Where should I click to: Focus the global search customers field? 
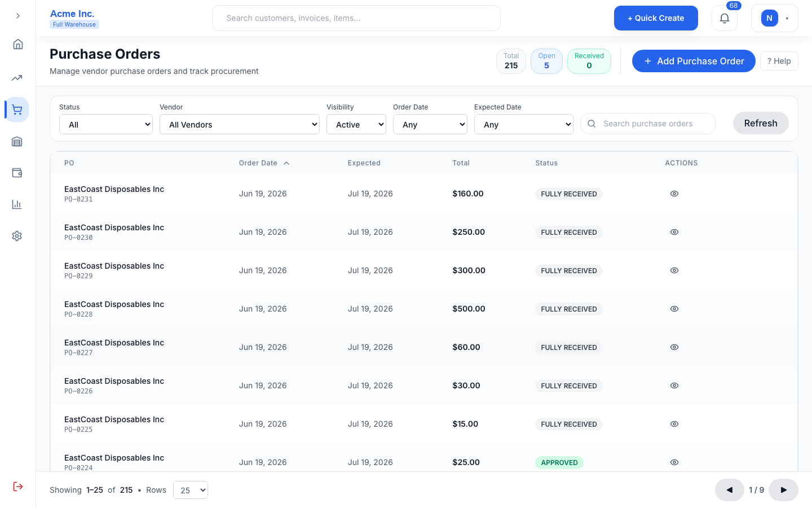[x=356, y=18]
